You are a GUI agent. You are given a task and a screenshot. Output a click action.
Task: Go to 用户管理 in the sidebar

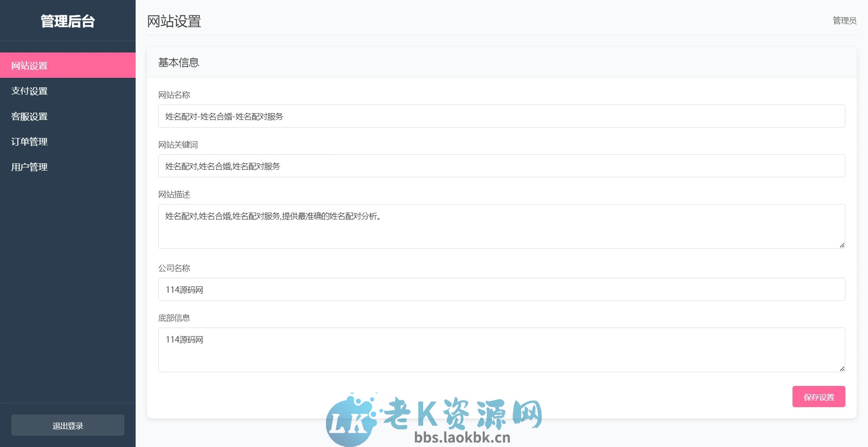tap(29, 166)
